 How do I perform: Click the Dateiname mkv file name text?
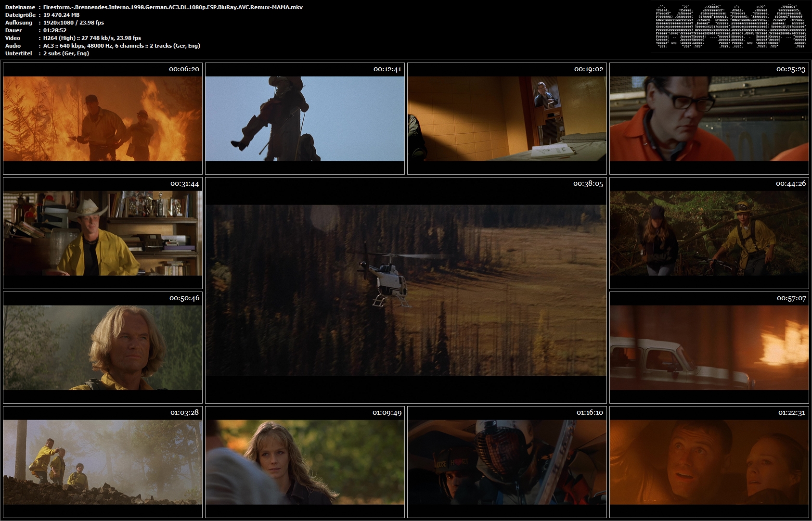coord(173,7)
